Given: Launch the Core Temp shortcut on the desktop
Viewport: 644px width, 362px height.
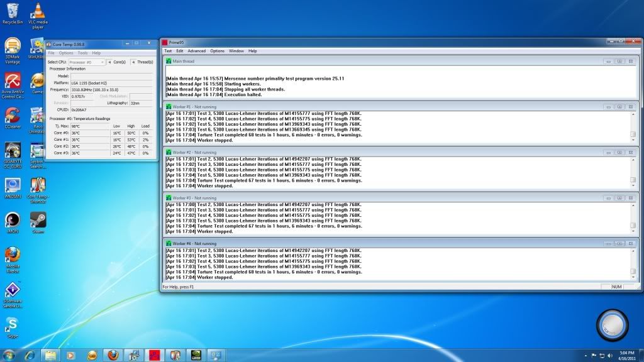Looking at the screenshot, I should 38,190.
